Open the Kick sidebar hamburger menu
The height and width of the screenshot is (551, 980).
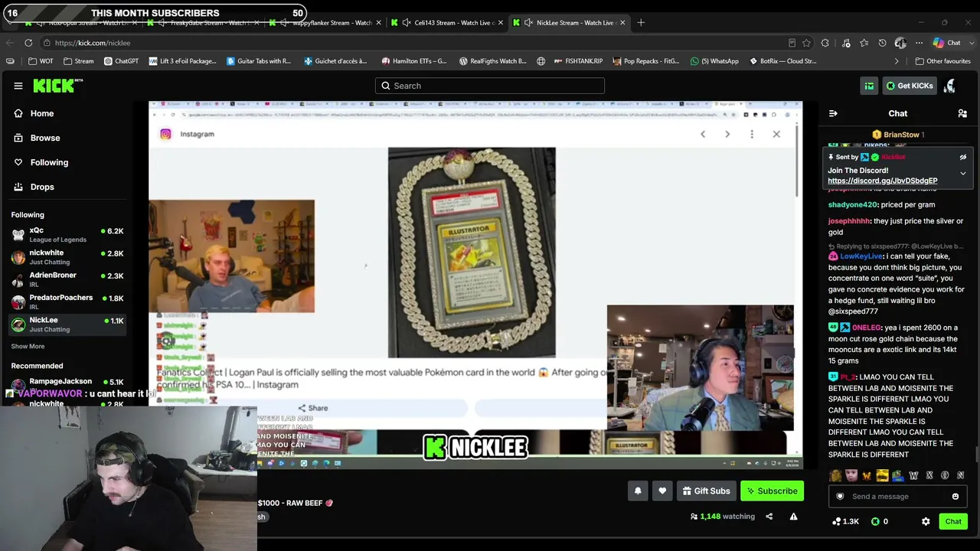click(18, 86)
